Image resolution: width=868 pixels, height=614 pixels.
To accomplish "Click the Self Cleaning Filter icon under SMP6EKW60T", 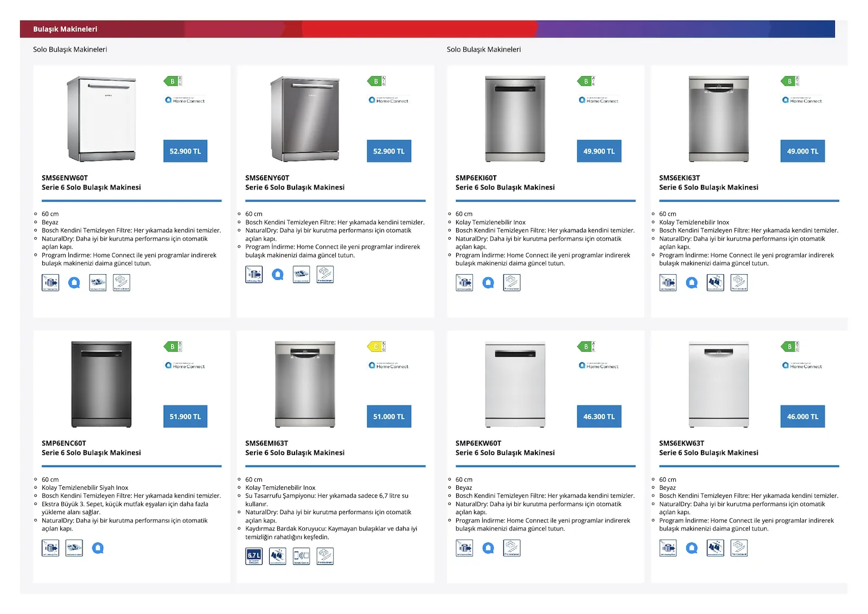I will tap(464, 548).
